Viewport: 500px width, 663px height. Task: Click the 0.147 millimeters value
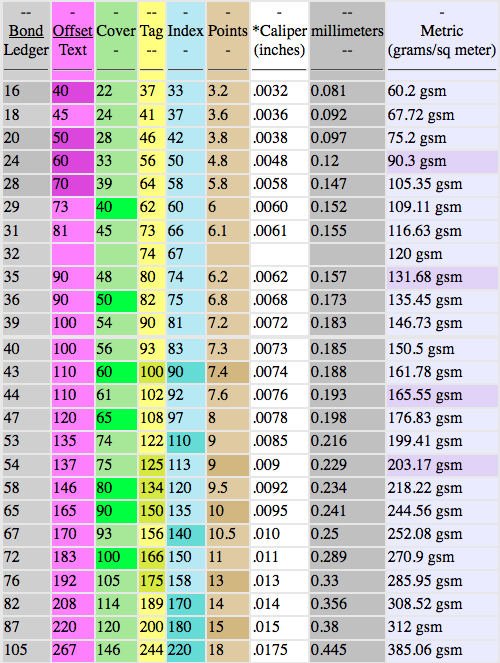[328, 184]
